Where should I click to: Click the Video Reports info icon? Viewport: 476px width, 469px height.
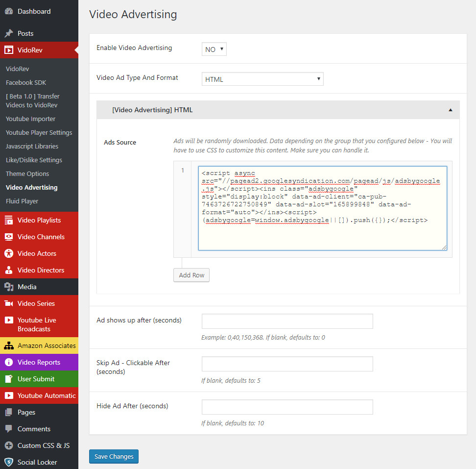(x=9, y=362)
